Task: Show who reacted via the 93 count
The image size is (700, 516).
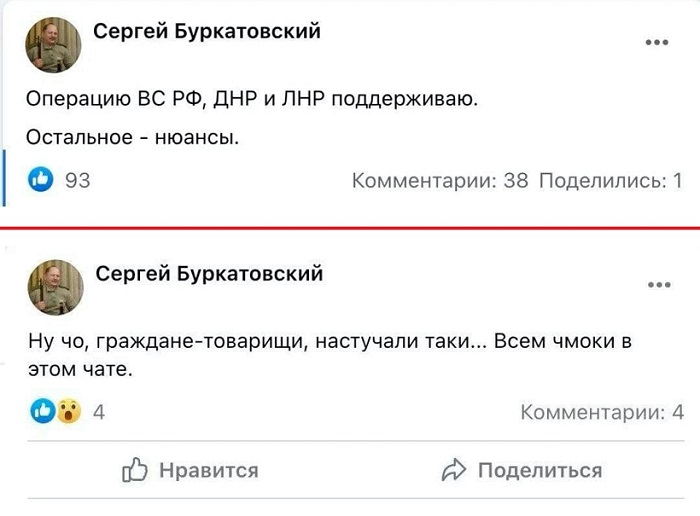Action: (77, 181)
